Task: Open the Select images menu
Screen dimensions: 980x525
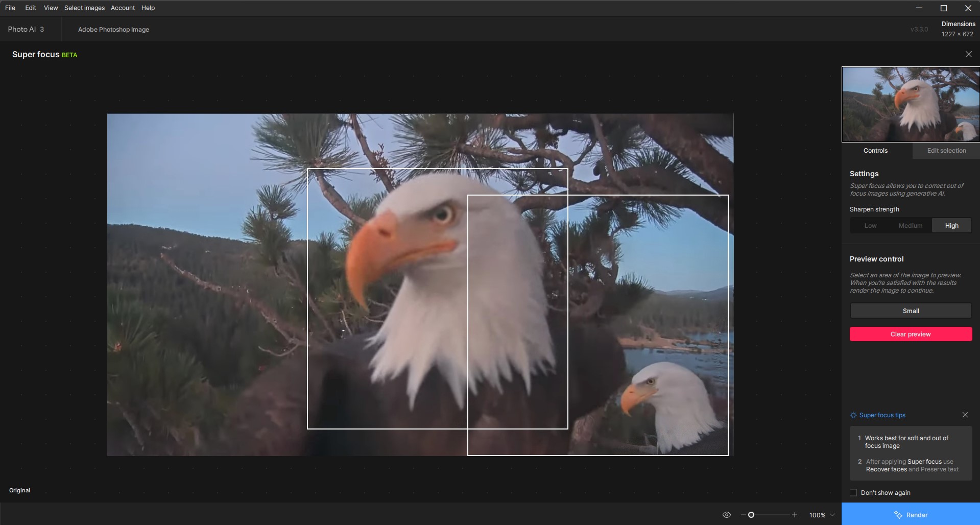Action: point(84,8)
